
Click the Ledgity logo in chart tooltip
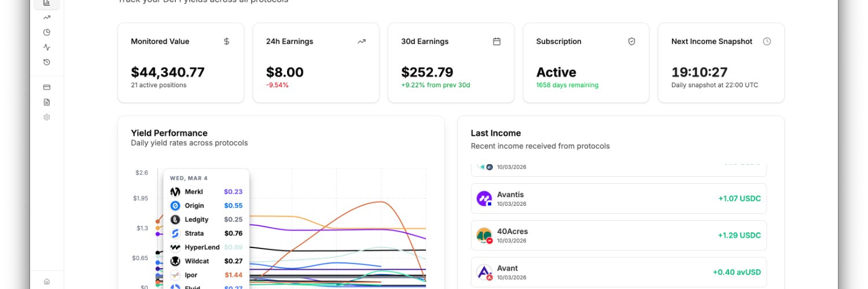coord(175,220)
